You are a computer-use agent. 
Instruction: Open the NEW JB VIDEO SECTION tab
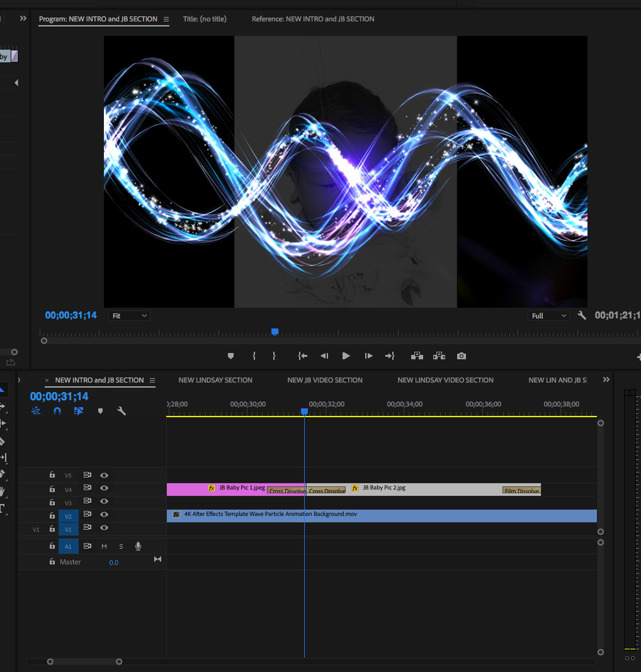[x=325, y=380]
